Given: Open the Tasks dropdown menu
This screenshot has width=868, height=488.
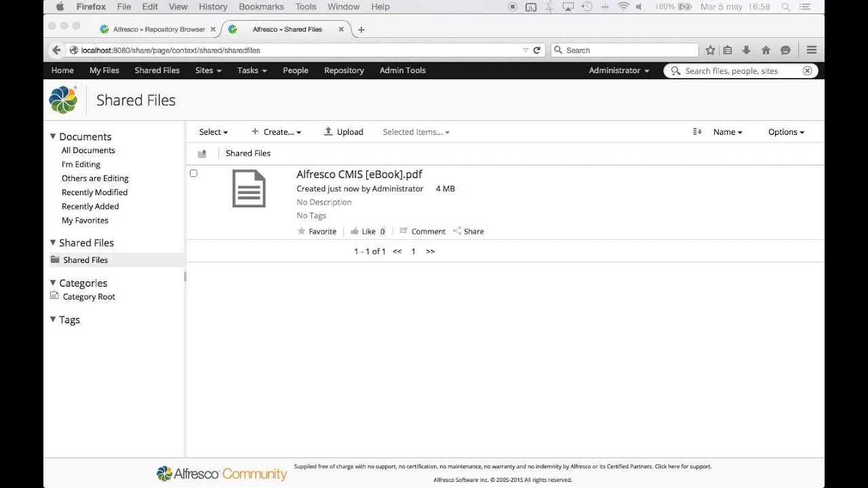Looking at the screenshot, I should tap(252, 70).
